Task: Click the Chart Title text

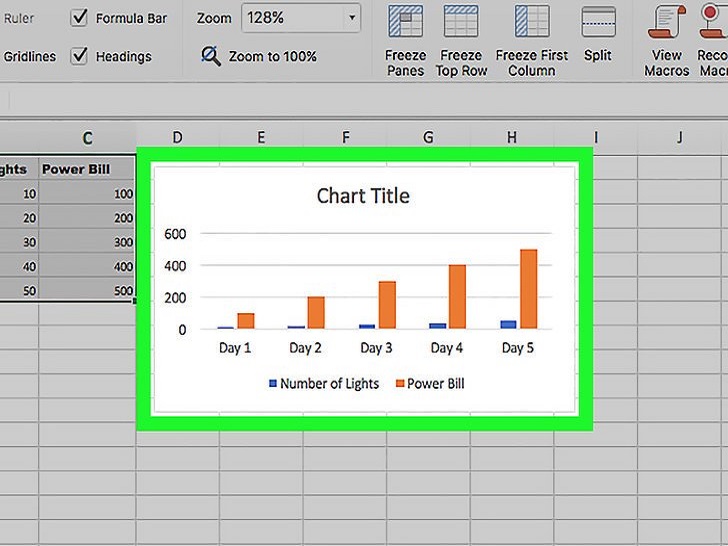Action: coord(363,196)
